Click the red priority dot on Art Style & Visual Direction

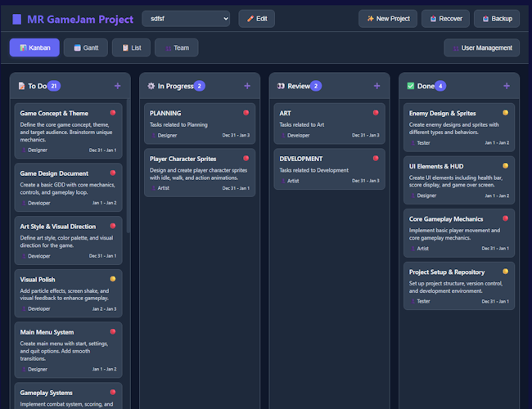113,226
